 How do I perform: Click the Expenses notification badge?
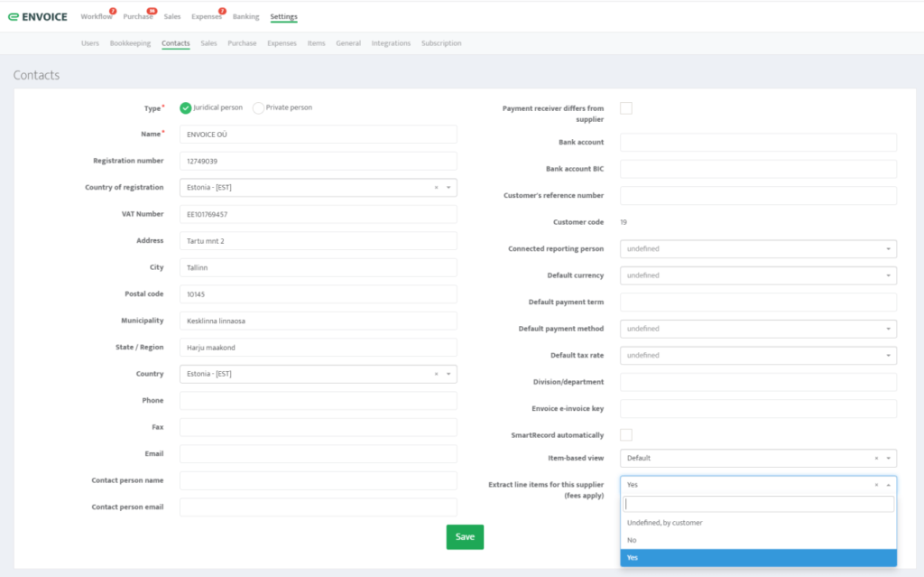coord(222,11)
